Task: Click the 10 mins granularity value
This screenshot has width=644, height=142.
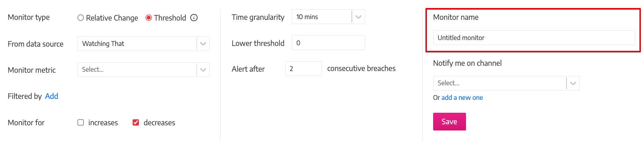Action: tap(307, 17)
